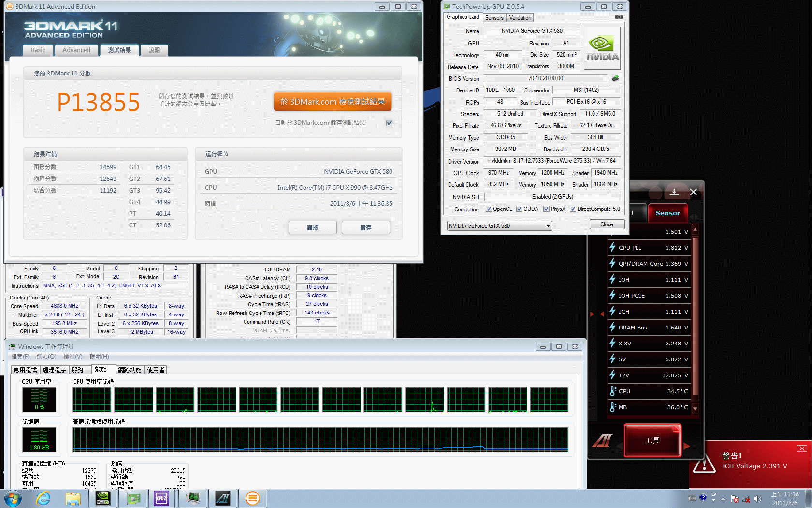Click the red 工具 tools button in AI Suite

coord(652,440)
